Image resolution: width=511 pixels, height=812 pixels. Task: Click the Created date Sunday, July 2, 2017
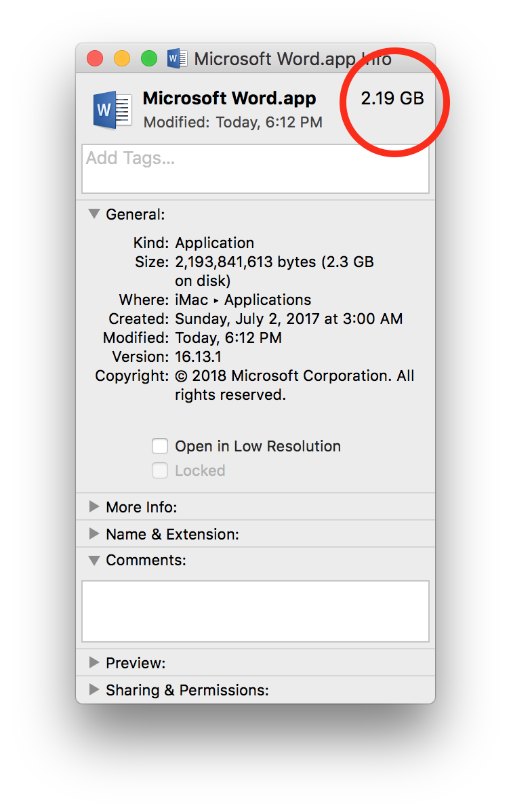(x=289, y=319)
